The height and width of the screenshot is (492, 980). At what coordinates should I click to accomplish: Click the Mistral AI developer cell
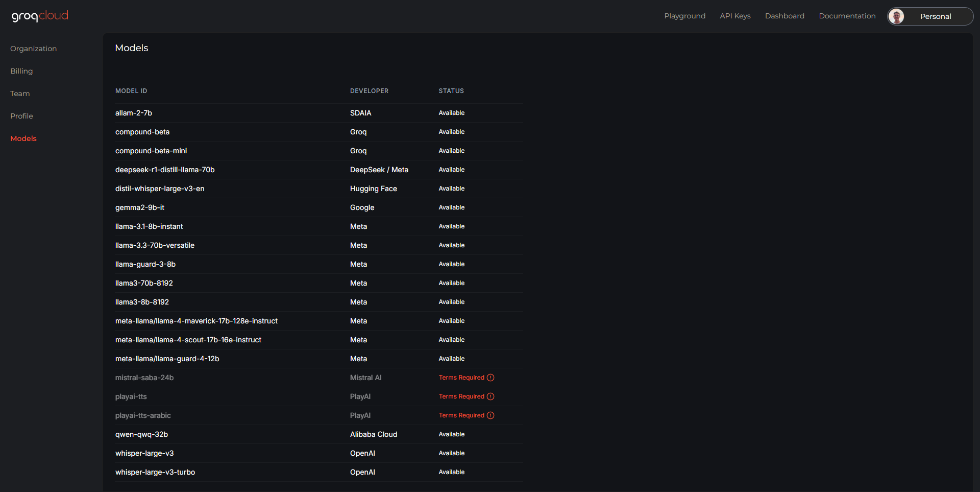pos(366,378)
